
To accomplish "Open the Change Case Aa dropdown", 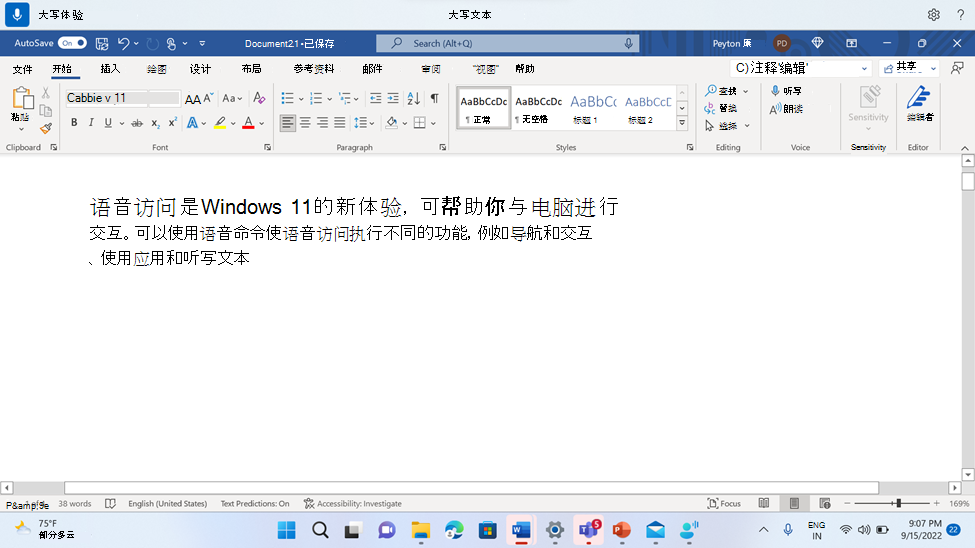I will [x=232, y=98].
